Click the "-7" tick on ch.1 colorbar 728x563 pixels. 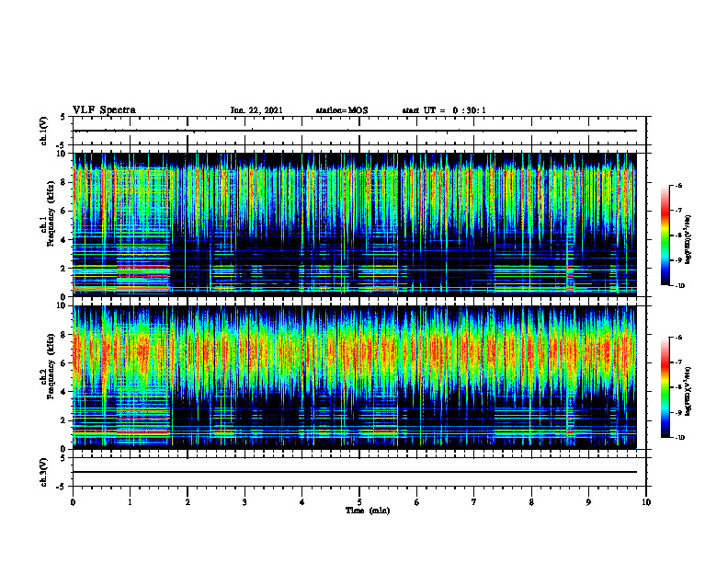pos(678,211)
